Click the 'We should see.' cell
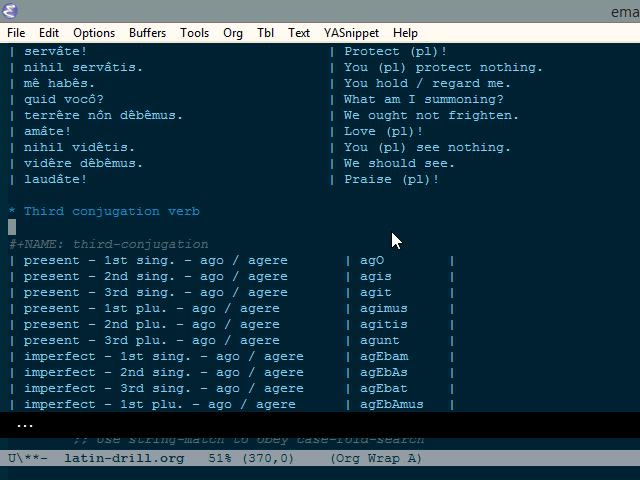This screenshot has height=480, width=640. click(399, 163)
